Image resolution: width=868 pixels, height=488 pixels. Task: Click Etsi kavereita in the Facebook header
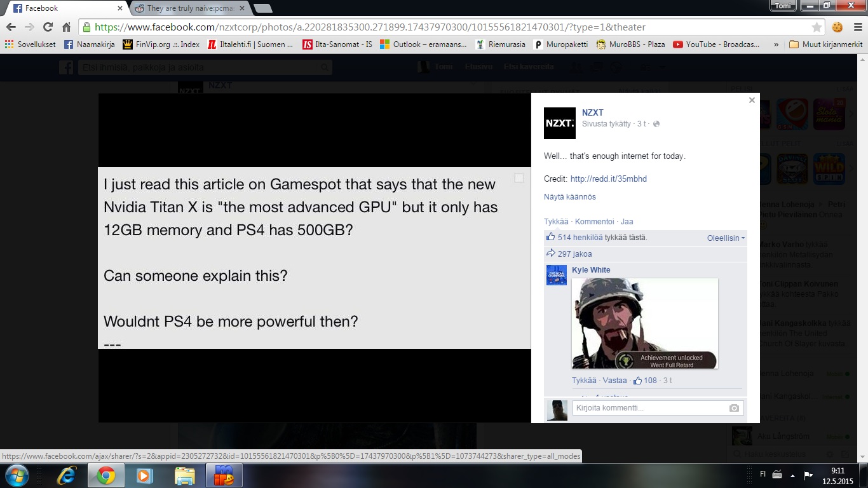(528, 67)
